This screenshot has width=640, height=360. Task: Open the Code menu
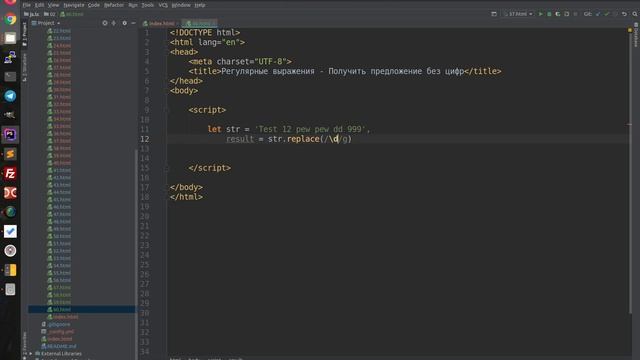click(94, 5)
